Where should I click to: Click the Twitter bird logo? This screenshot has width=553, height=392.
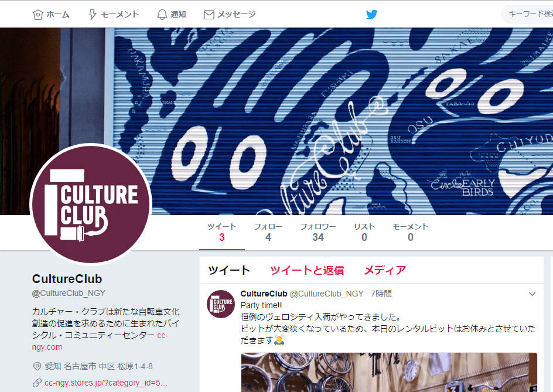(372, 15)
